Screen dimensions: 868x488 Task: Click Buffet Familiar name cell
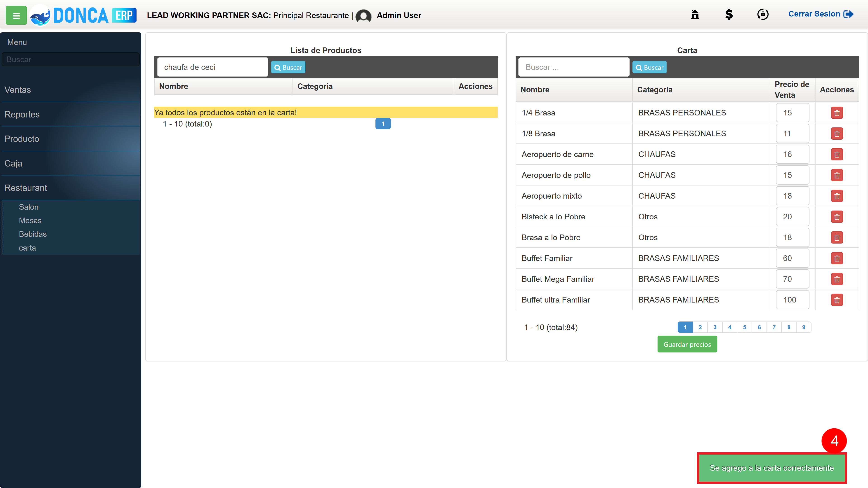point(574,258)
